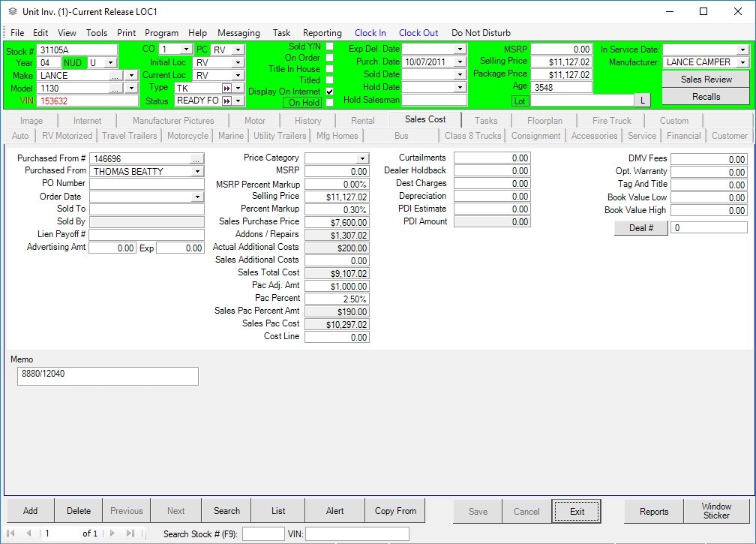Toggle Title In House checkbox

tap(330, 69)
